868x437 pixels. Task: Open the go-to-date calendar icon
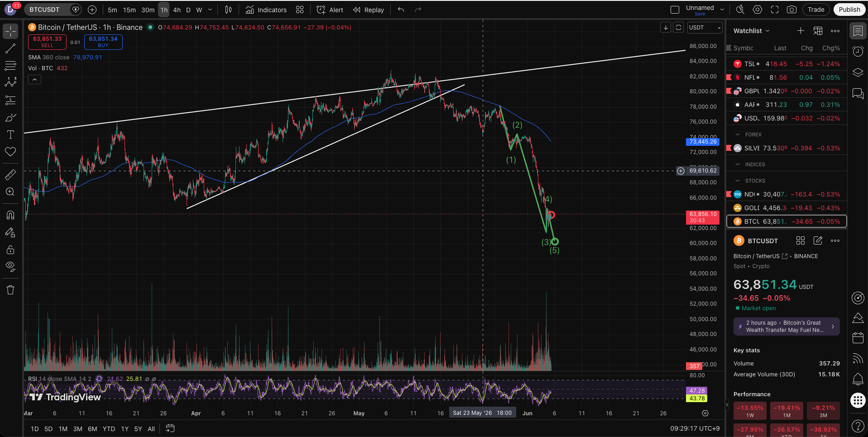click(170, 428)
